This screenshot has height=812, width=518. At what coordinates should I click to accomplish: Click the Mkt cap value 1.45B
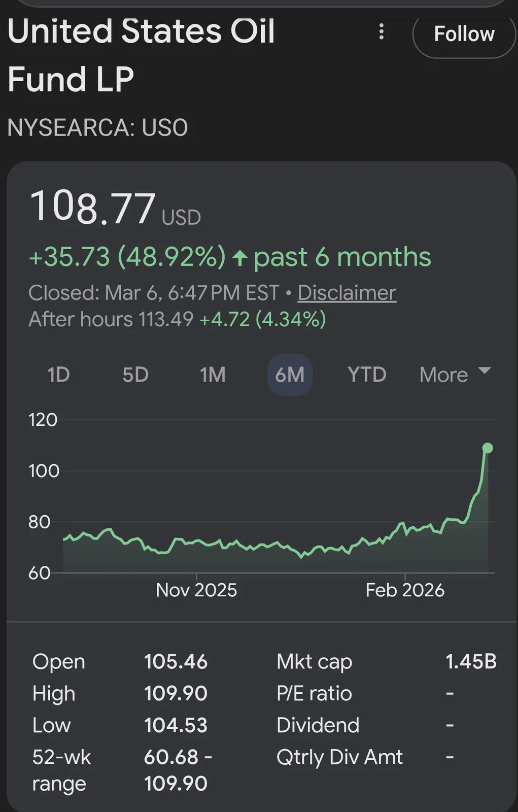click(x=470, y=662)
